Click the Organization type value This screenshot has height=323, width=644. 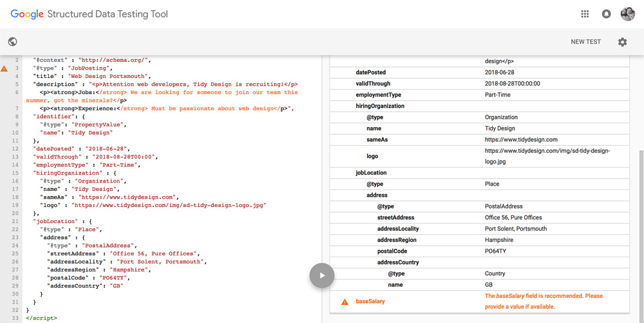[x=501, y=117]
